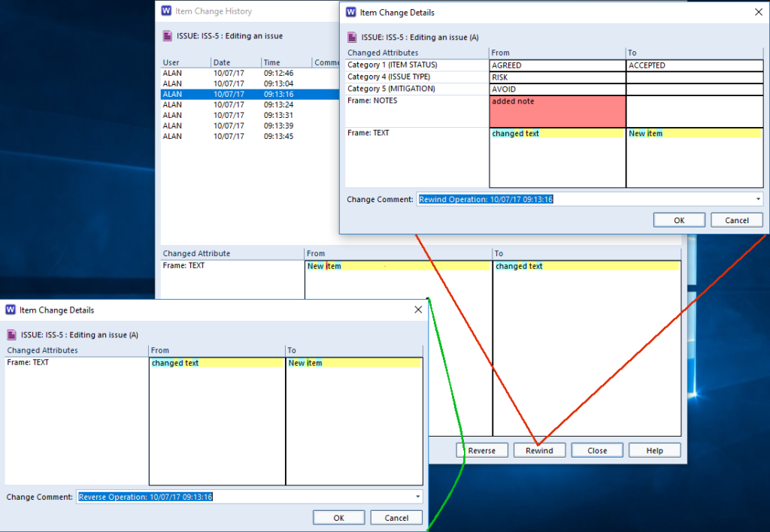Click the red 'added note' cell
Viewport: 770px width, 532px height.
click(x=557, y=111)
